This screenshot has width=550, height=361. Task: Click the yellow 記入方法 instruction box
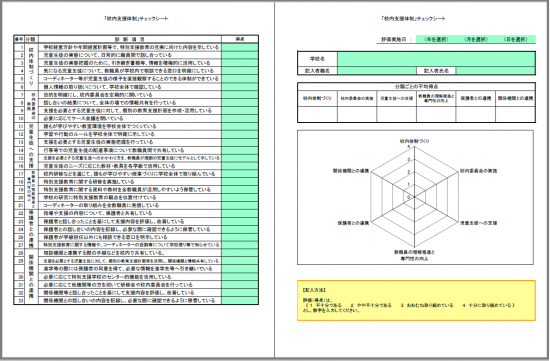point(416,300)
